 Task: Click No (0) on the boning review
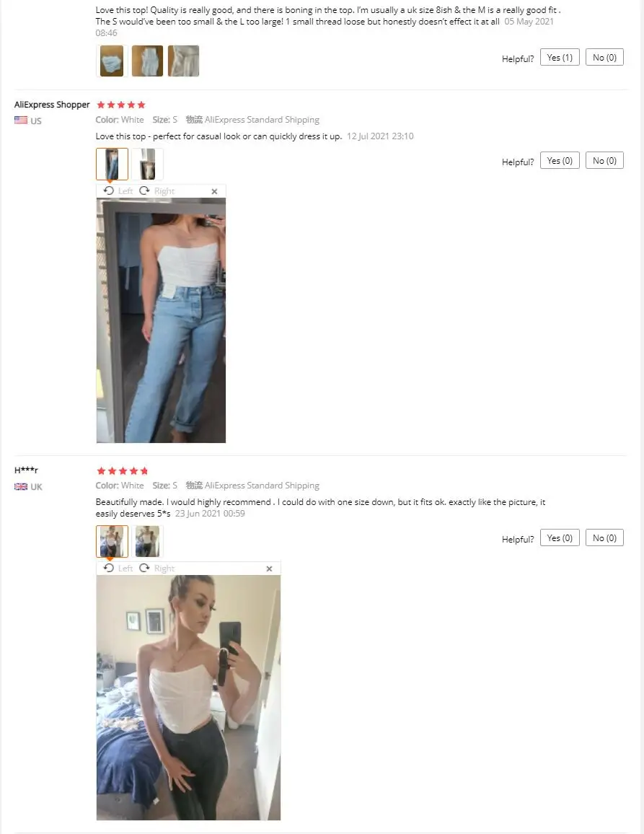604,58
